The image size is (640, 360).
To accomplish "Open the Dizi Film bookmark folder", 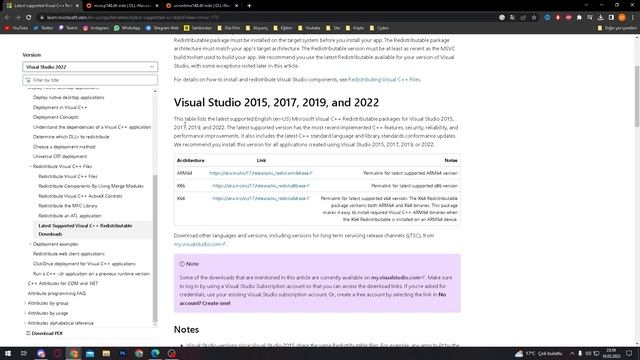I will (229, 28).
